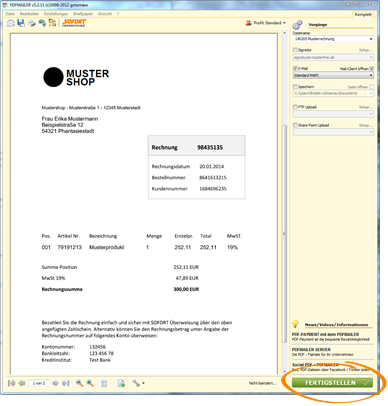The image size is (388, 406).
Task: Open the PDFMAILER SERVER news link
Action: pyautogui.click(x=311, y=350)
